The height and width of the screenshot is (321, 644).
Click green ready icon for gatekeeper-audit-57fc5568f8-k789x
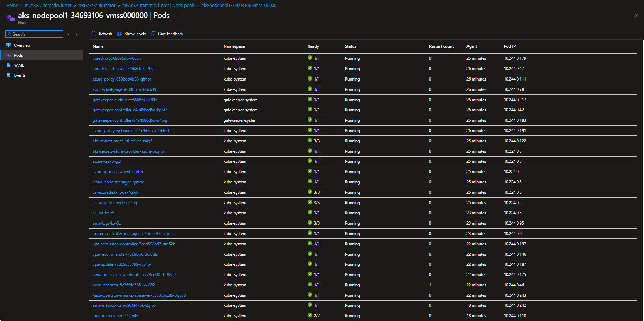310,100
